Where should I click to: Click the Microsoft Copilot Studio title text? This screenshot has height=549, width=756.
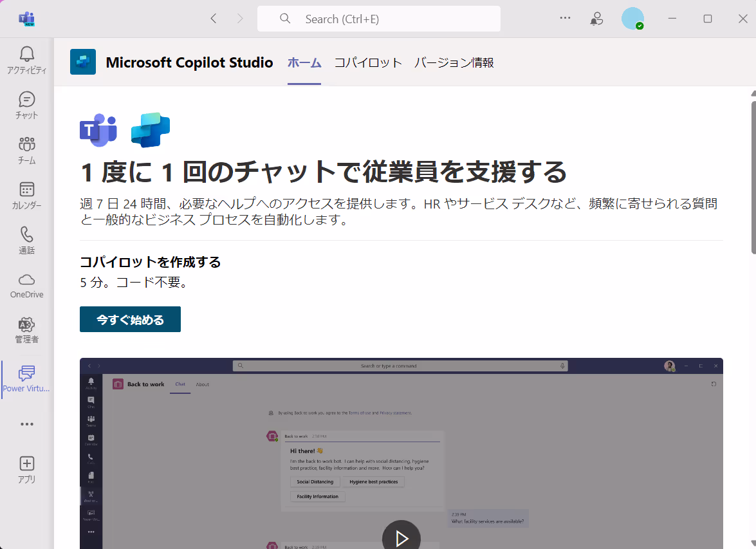[189, 62]
